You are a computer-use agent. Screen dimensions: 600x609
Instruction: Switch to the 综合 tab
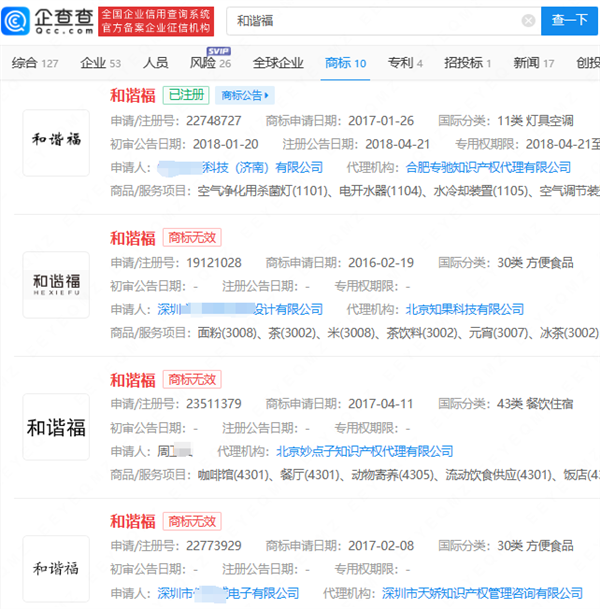coord(34,63)
